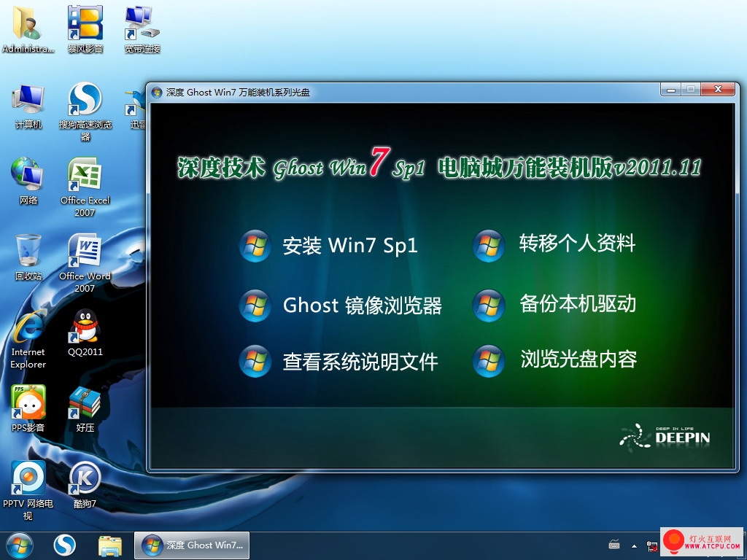Choose 浏览光盘内容 option

coord(554,362)
